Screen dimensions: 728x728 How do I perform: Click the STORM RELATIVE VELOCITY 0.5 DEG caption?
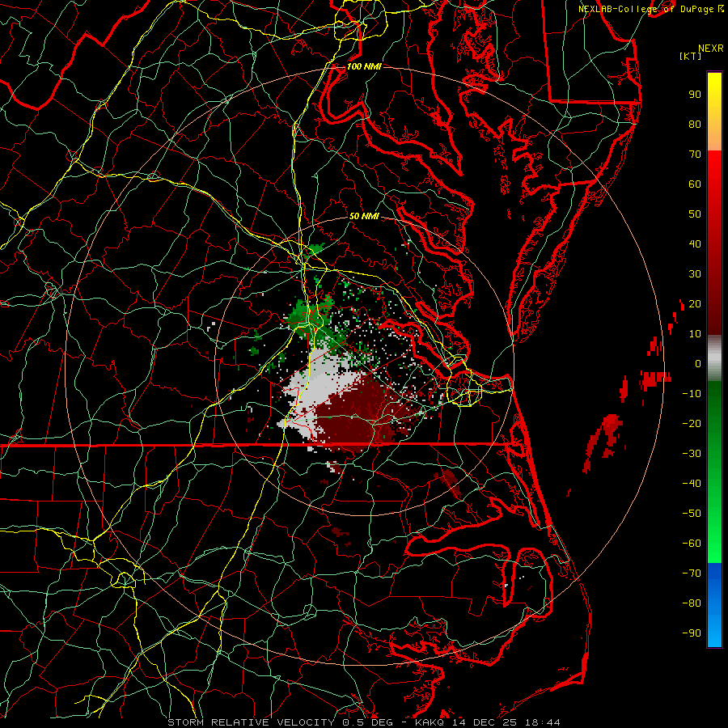280,722
